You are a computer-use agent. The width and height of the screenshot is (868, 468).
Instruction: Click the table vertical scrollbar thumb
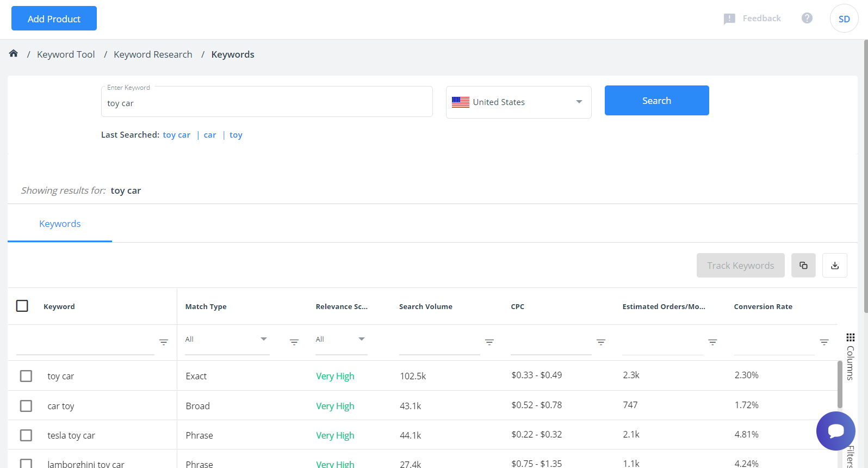click(840, 384)
